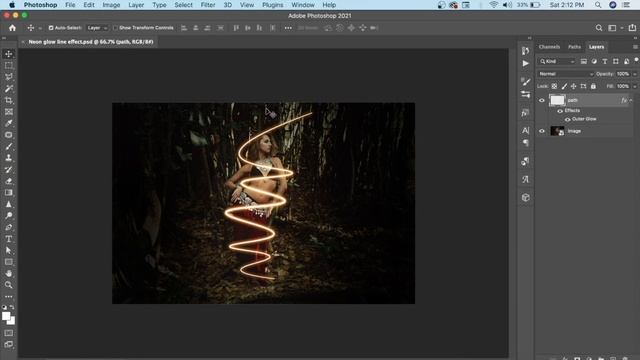Switch to the Paths tab
640x360 pixels.
point(574,47)
